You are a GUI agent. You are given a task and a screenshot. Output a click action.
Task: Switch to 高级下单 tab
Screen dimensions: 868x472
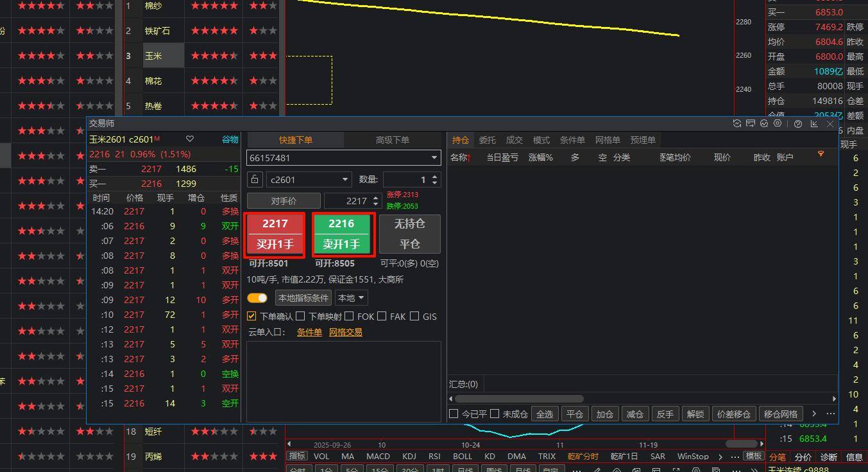[393, 140]
